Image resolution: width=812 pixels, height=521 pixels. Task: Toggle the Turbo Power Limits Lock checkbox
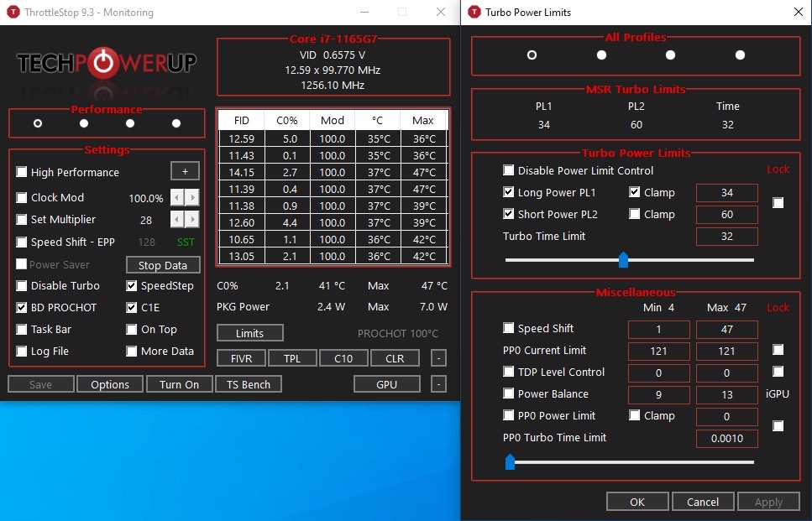point(778,203)
